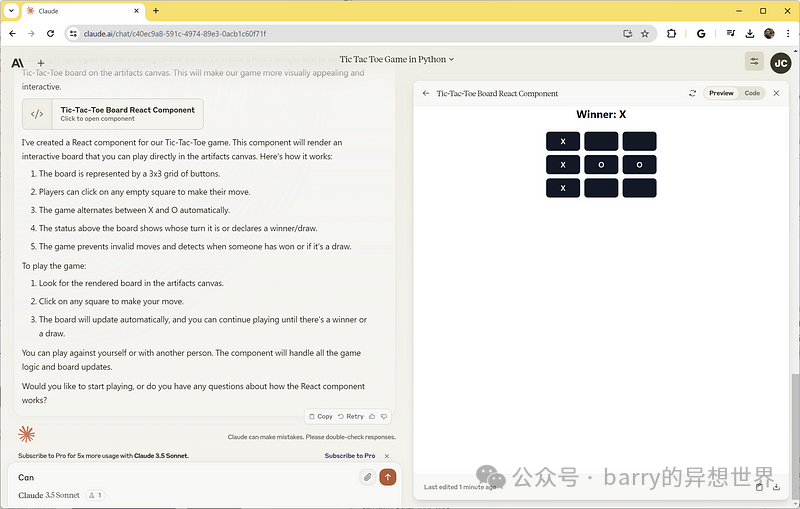
Task: Start a new chat with plus icon
Action: tap(41, 63)
